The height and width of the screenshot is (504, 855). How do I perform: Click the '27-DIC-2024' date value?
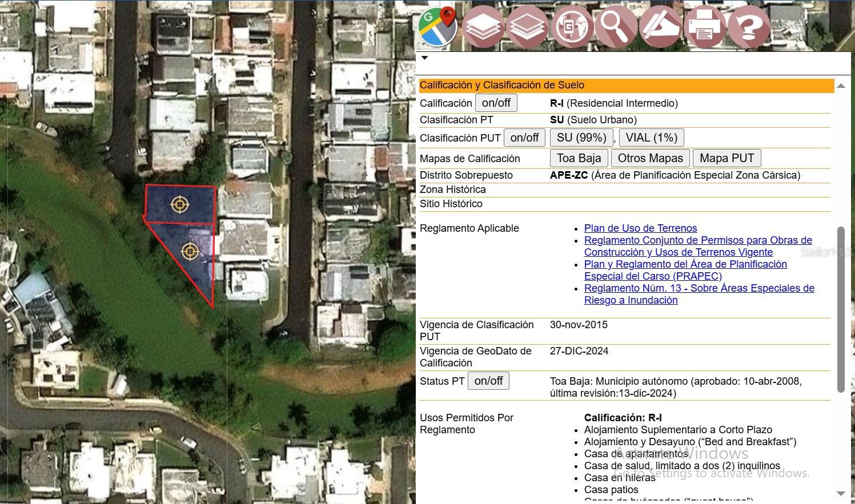579,351
